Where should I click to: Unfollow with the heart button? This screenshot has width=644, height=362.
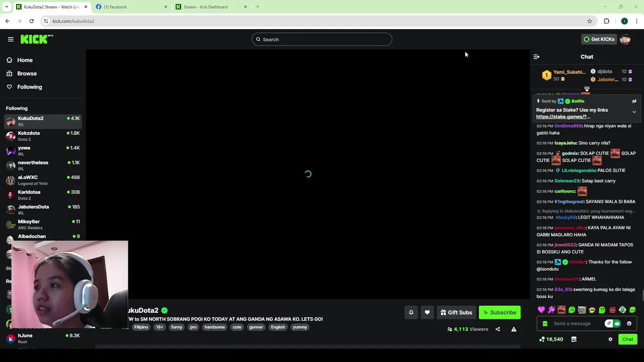pyautogui.click(x=427, y=313)
